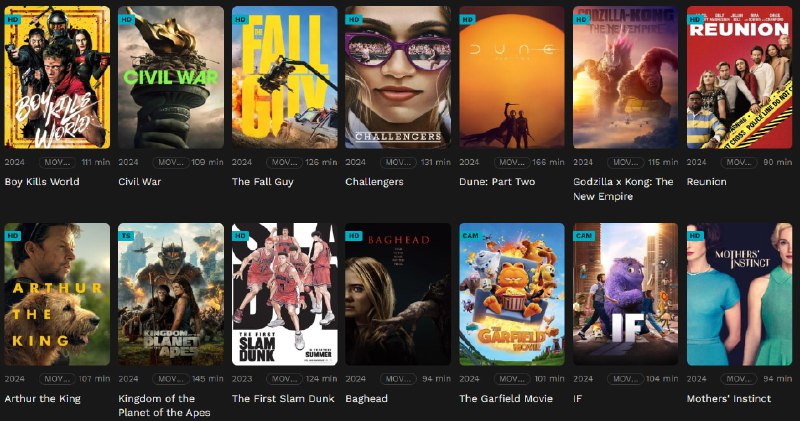Click the Dune: Part Two poster
This screenshot has width=800, height=421.
point(511,78)
